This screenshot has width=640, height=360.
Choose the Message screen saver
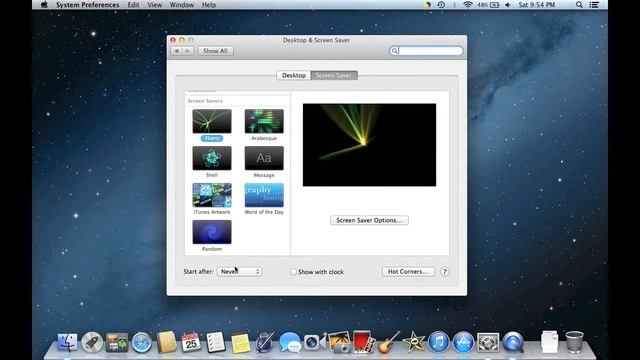264,158
